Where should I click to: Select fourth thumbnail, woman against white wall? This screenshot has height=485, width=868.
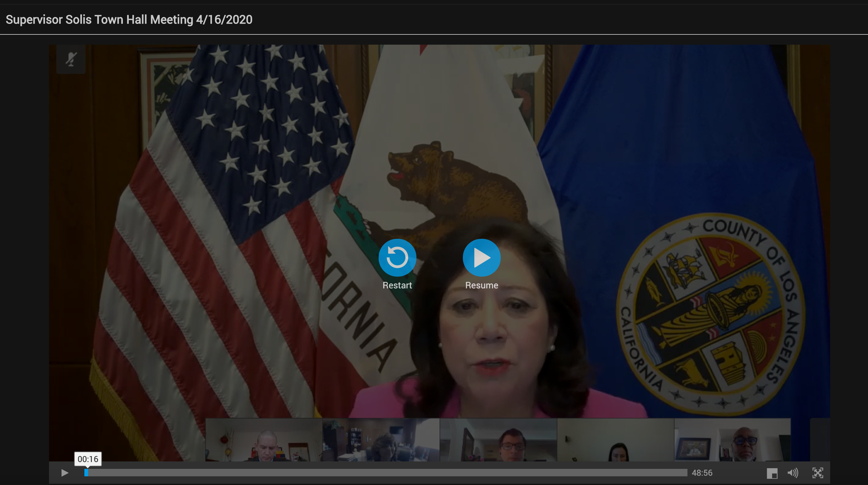[615, 440]
